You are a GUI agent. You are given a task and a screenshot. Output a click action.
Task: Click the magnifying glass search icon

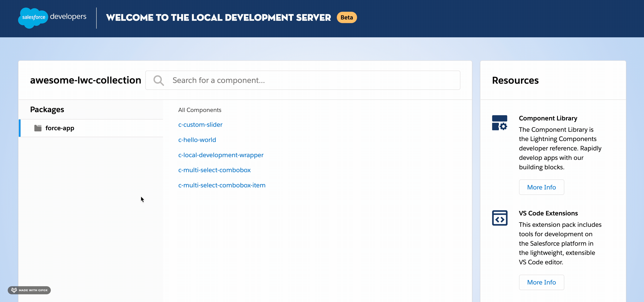(x=159, y=80)
